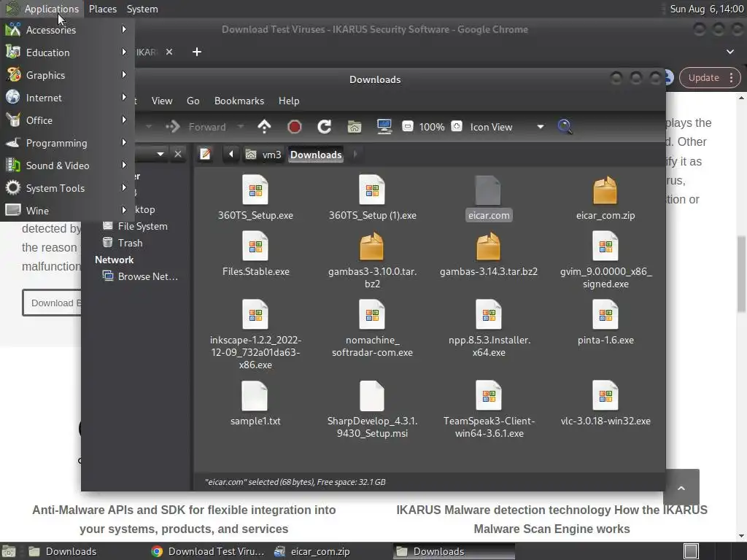Select the gambas3-3.10.0.tar.bz2 archive
The height and width of the screenshot is (560, 747).
(x=372, y=260)
